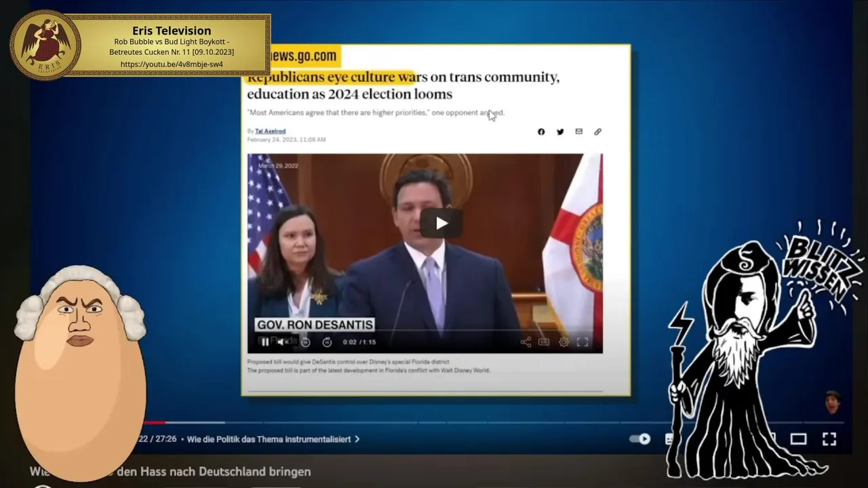Enter fullscreen in embedded news video player
Screen dimensions: 868x488
[x=583, y=342]
